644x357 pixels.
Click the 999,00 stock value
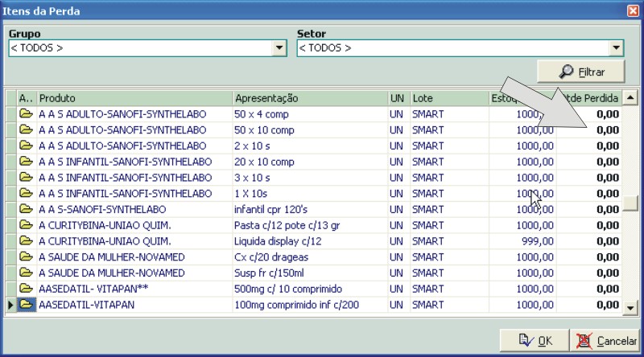[x=537, y=241]
